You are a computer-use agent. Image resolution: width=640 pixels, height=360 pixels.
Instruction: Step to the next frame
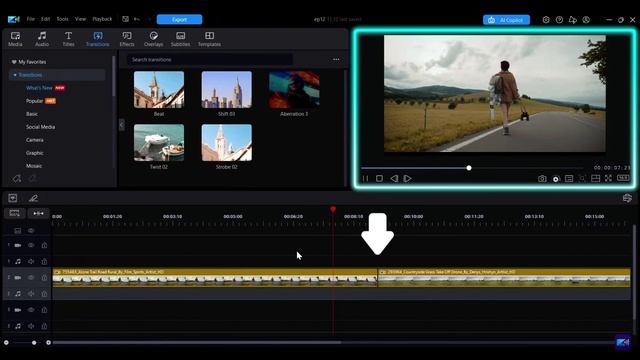click(x=407, y=178)
